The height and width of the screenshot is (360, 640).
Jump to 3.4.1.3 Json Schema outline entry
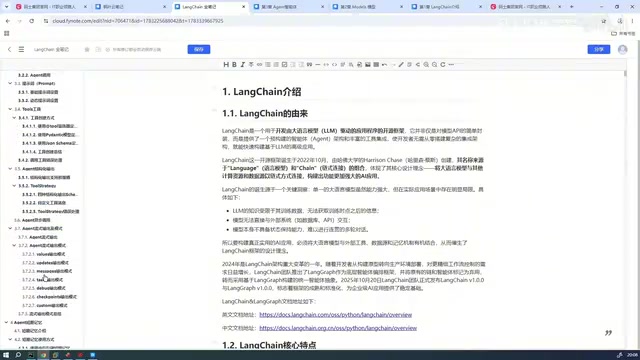50,143
